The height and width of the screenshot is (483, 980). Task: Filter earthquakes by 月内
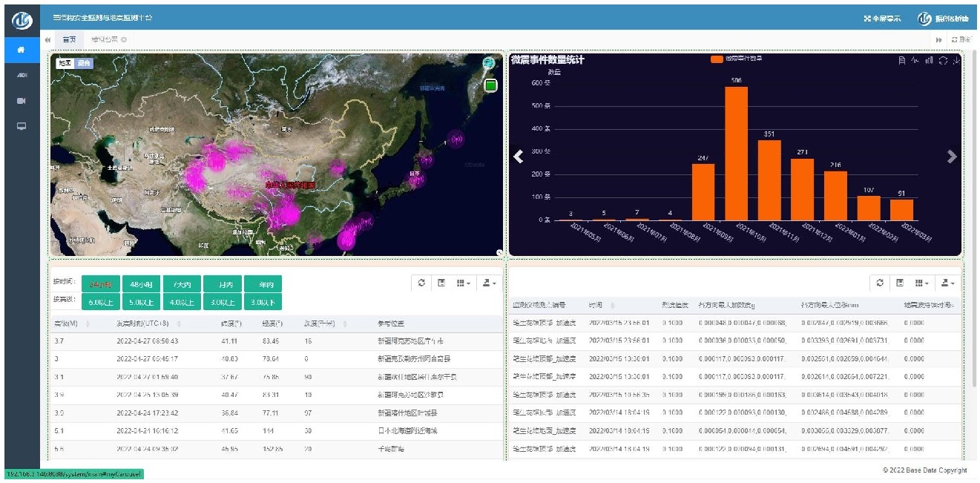(223, 284)
